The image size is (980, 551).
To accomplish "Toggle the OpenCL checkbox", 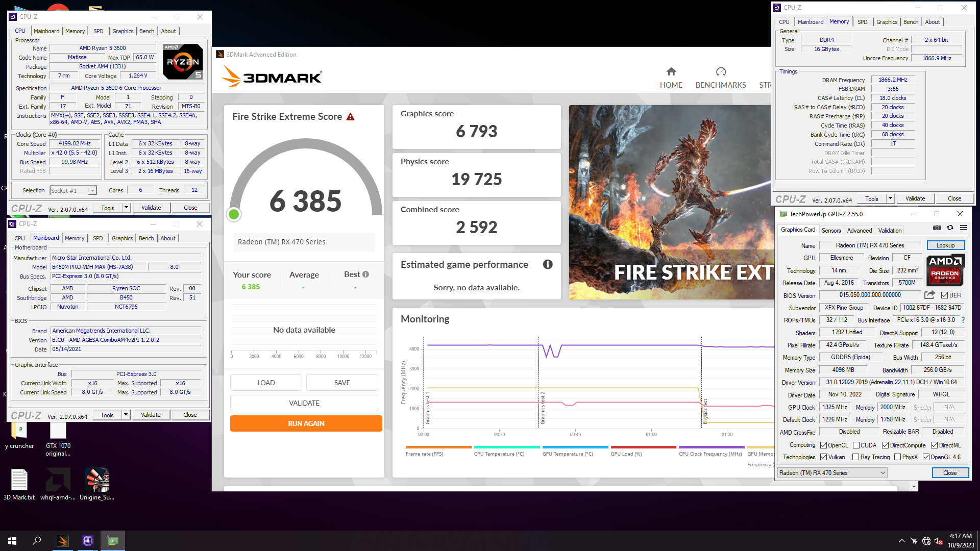I will [x=823, y=445].
